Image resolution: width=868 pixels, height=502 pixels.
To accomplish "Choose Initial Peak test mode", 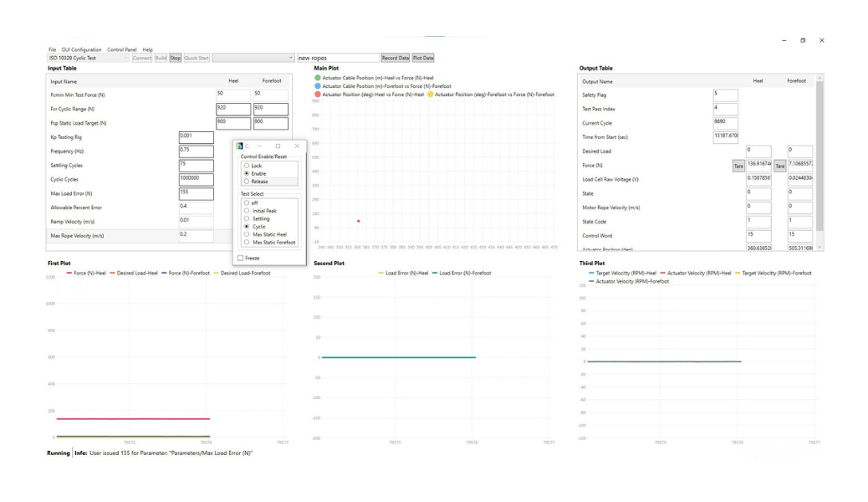I will [x=260, y=211].
